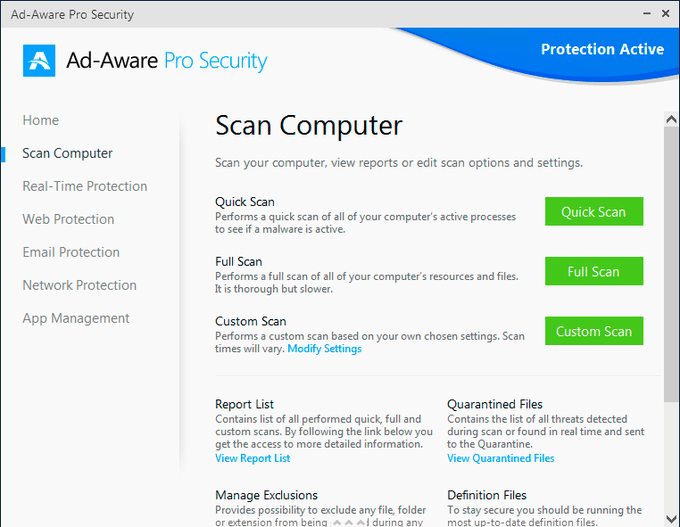Click the Ad-Aware logo icon

tap(39, 60)
